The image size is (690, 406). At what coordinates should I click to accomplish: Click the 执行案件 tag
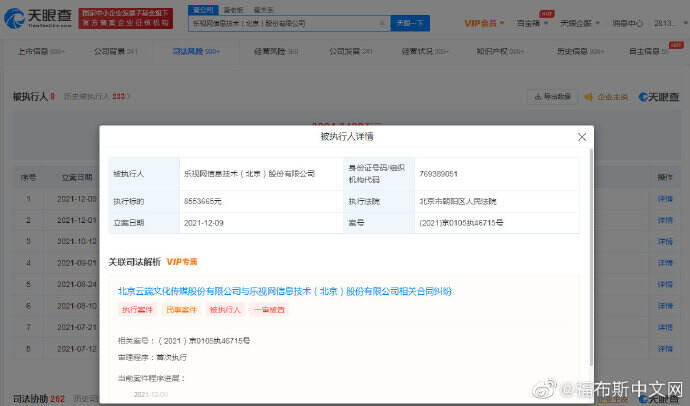point(137,310)
